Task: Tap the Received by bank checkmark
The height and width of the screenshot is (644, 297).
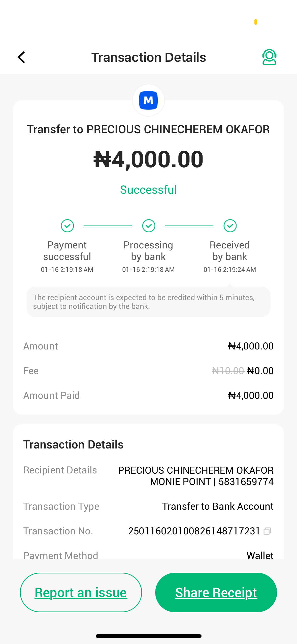Action: (x=230, y=226)
